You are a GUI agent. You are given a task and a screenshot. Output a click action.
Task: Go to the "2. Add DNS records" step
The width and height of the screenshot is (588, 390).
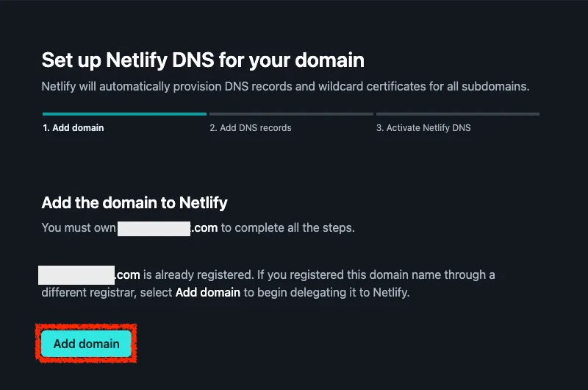pyautogui.click(x=250, y=128)
